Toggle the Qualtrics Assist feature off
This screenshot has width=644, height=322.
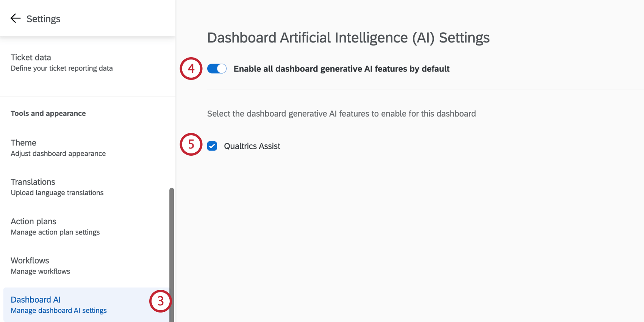pyautogui.click(x=212, y=146)
